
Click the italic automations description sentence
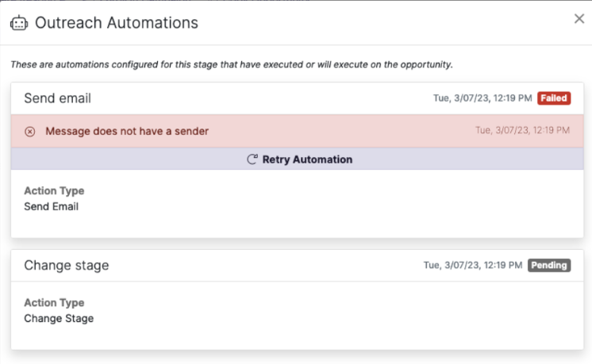(232, 64)
